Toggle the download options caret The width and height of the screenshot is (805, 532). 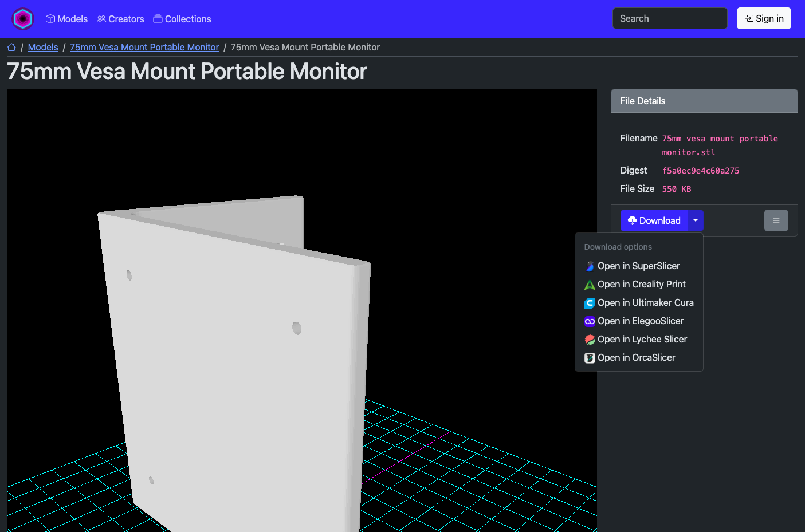click(696, 220)
